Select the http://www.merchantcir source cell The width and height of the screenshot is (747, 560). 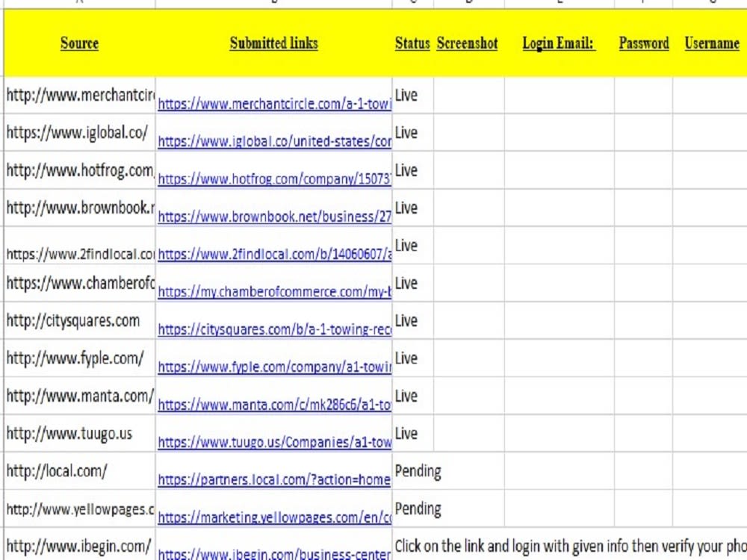(x=80, y=96)
